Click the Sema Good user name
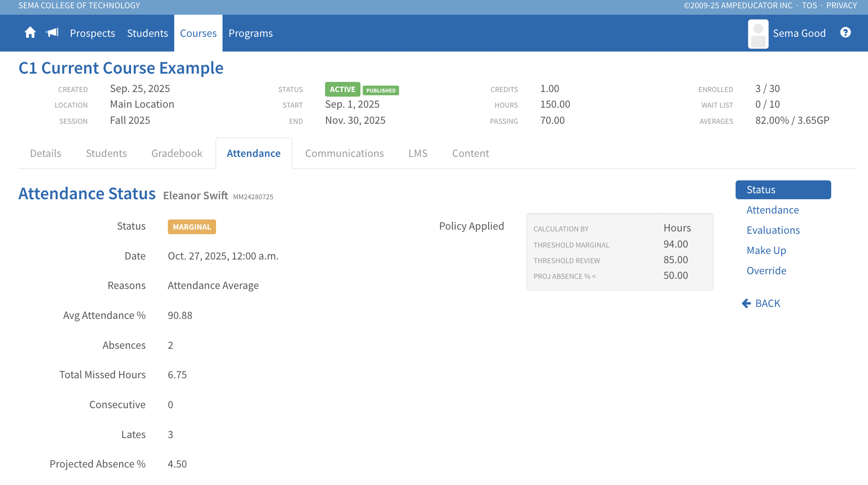Image resolution: width=868 pixels, height=485 pixels. point(799,33)
